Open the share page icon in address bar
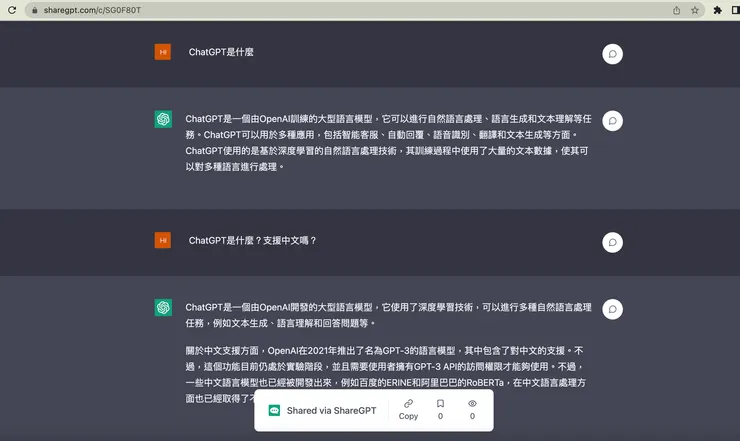 tap(676, 10)
